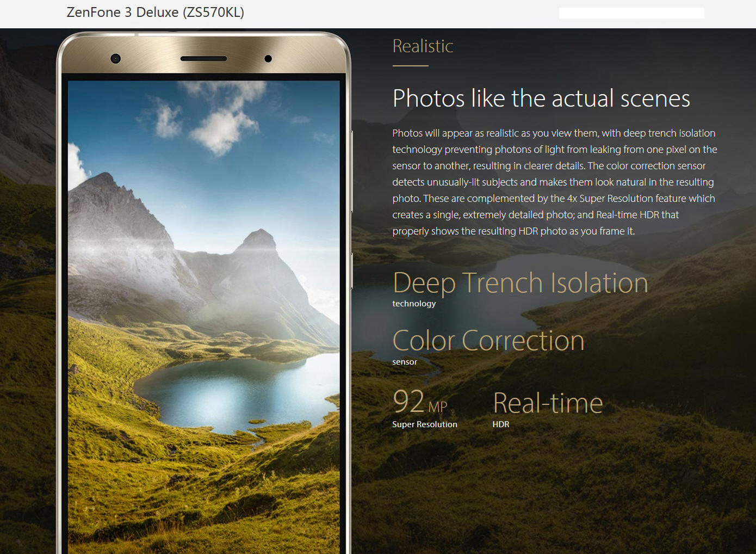Click the "Color Correction" feature title
Viewport: 756px width, 554px height.
(x=488, y=341)
